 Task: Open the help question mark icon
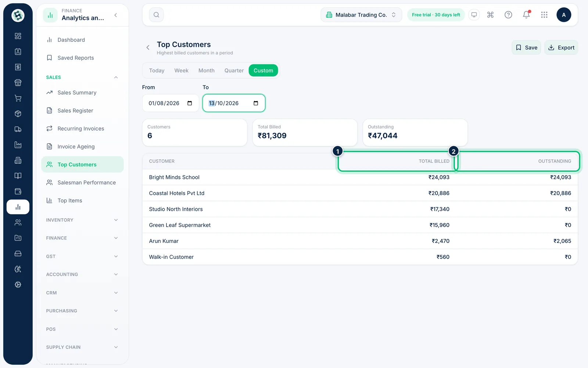508,15
